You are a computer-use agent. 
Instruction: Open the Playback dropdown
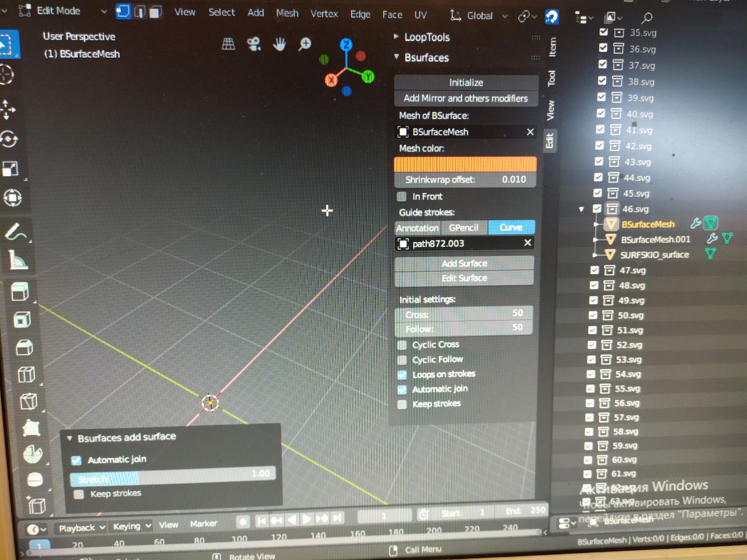(82, 528)
